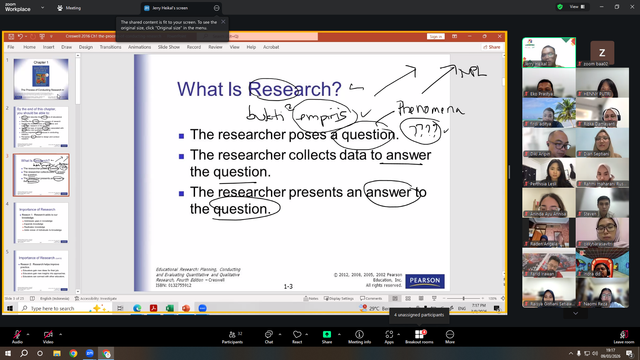Viewport: 640px width, 360px height.
Task: Click Leave room
Action: (624, 337)
